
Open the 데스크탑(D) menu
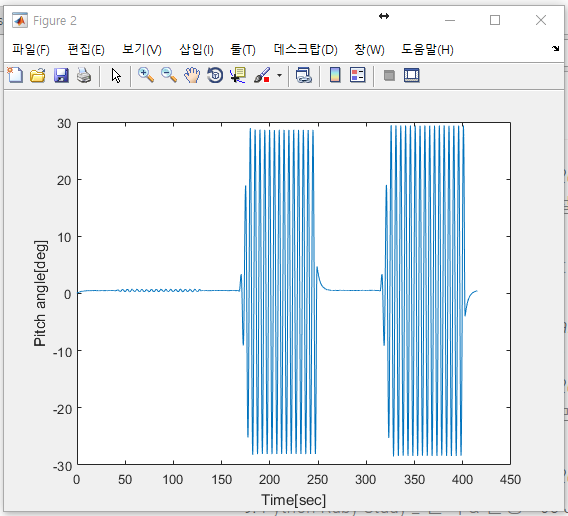[x=305, y=49]
